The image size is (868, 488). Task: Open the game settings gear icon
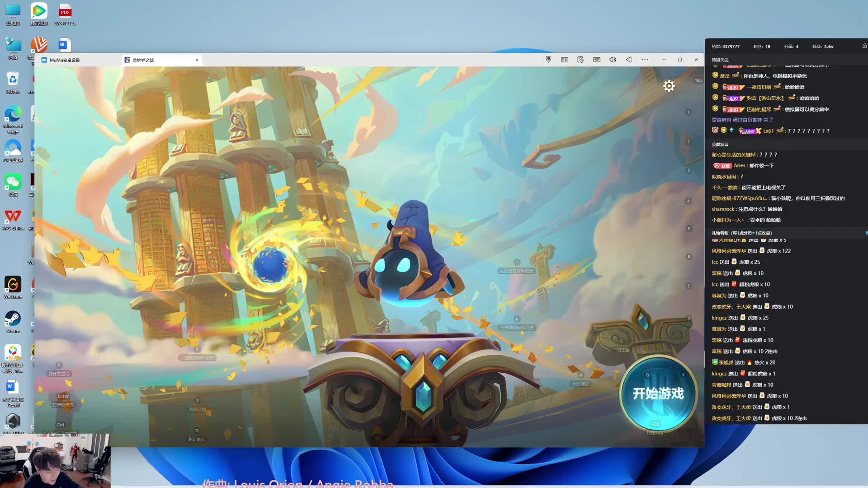pos(669,86)
